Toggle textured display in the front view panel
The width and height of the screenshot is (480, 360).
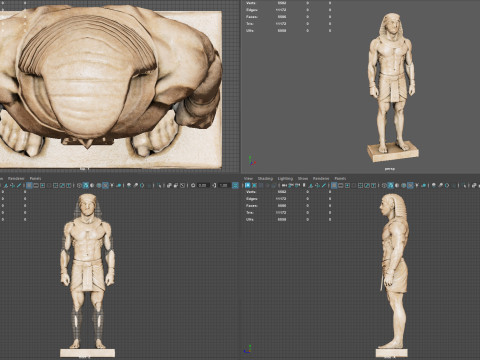(105, 185)
